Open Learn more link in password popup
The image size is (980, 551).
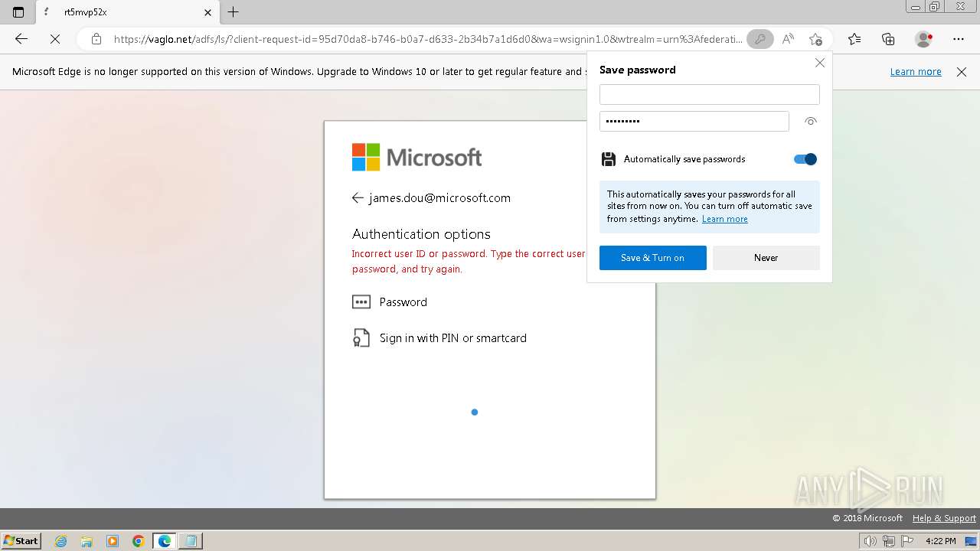pos(724,219)
